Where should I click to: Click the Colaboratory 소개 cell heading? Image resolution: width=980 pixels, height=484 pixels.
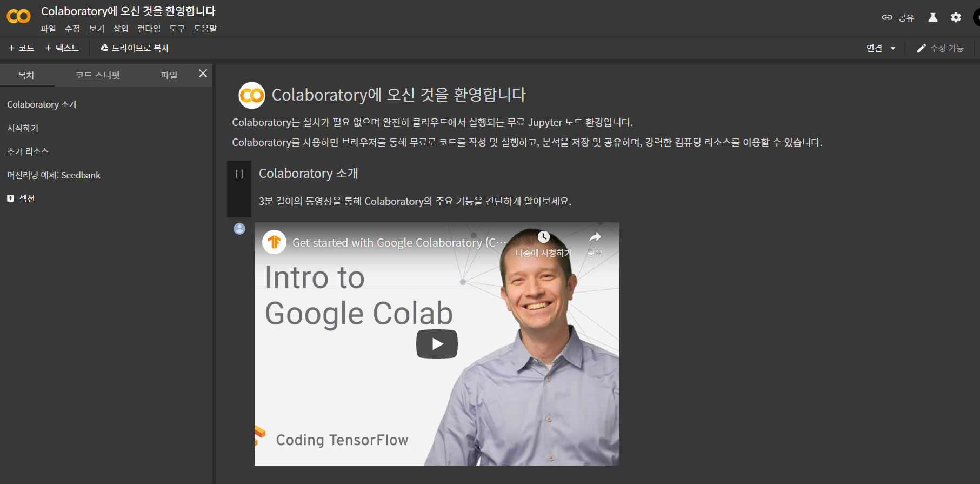click(309, 174)
